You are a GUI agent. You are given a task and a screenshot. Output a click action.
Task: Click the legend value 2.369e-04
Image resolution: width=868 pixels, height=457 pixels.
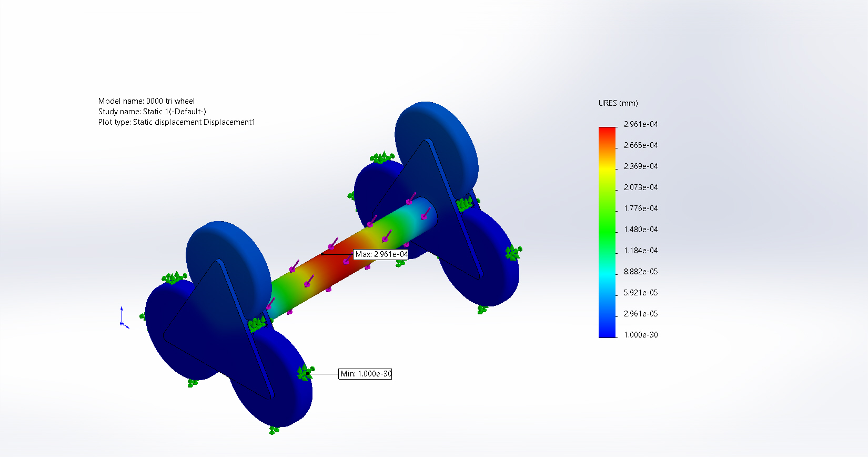(x=641, y=166)
